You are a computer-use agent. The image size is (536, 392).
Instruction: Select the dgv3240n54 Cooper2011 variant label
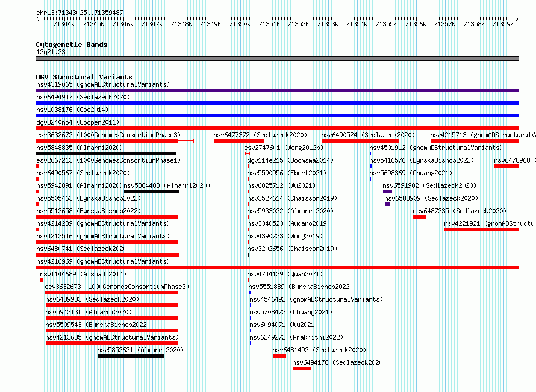tap(78, 122)
